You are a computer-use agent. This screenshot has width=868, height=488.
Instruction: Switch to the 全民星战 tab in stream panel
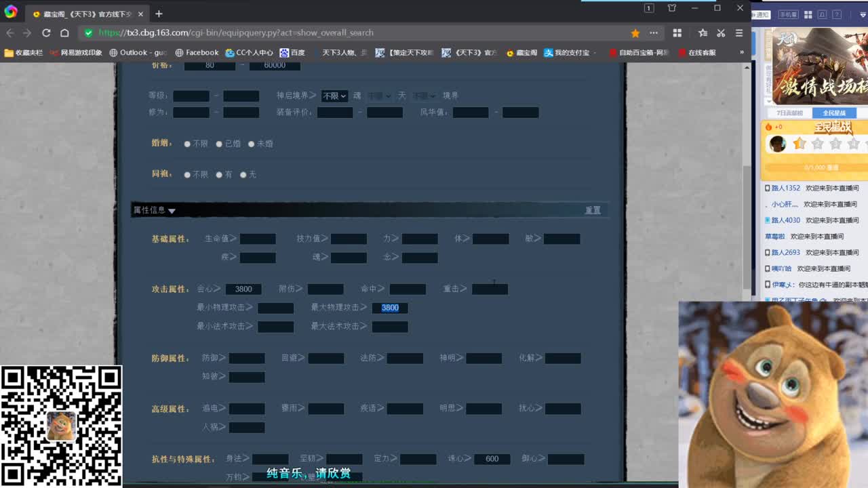coord(834,113)
